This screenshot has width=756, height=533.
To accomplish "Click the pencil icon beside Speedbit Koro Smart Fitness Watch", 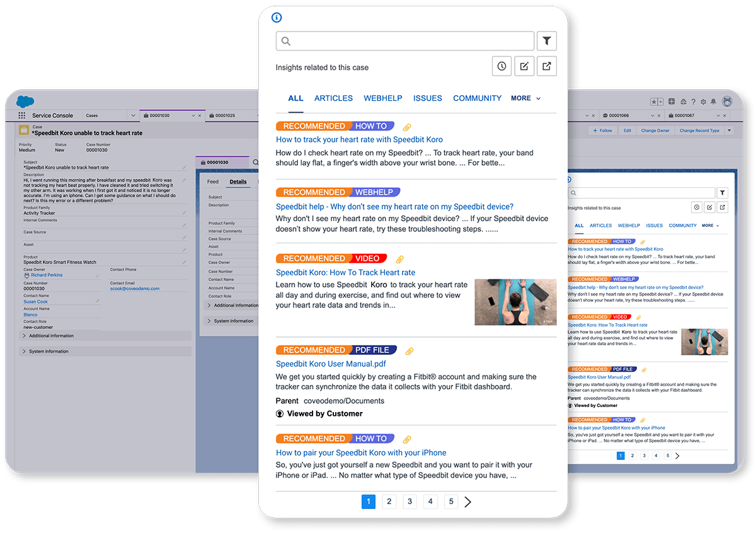I will 185,262.
